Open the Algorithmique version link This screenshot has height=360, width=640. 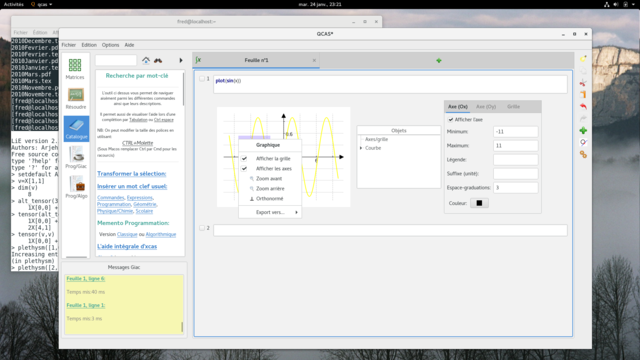pyautogui.click(x=161, y=234)
